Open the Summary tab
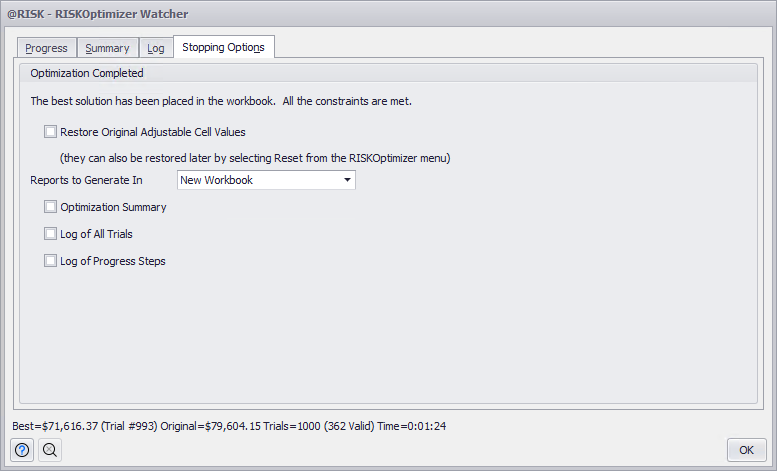 pyautogui.click(x=107, y=48)
